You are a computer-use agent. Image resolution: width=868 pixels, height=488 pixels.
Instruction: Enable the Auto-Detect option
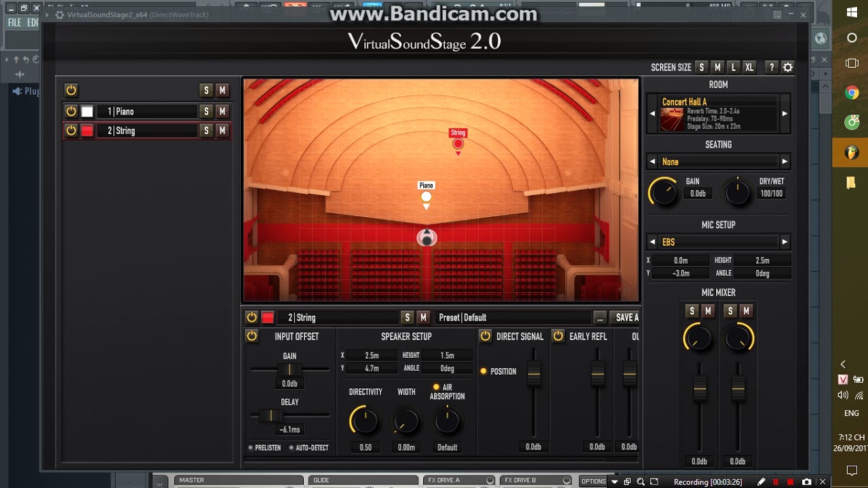[x=292, y=447]
